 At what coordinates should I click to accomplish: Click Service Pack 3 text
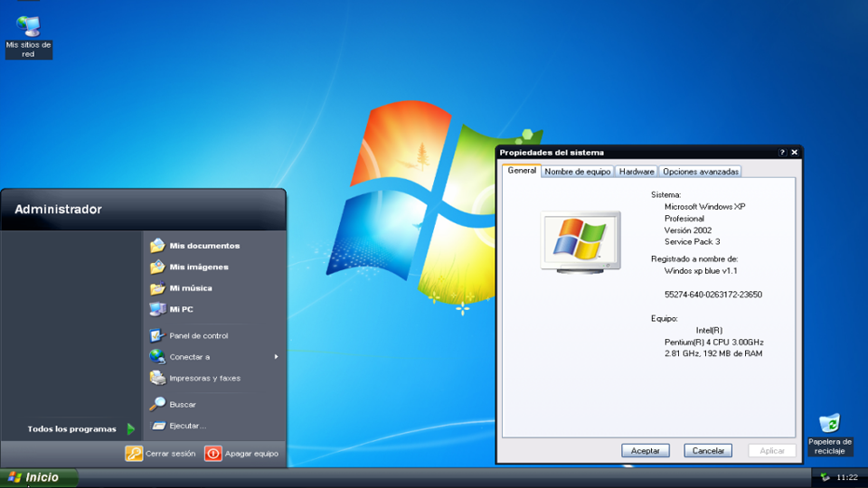(x=692, y=242)
